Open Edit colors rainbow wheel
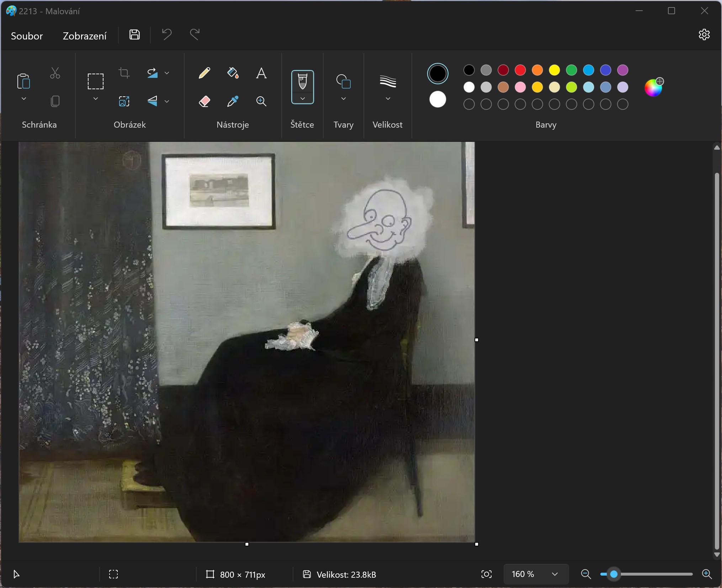 tap(653, 87)
